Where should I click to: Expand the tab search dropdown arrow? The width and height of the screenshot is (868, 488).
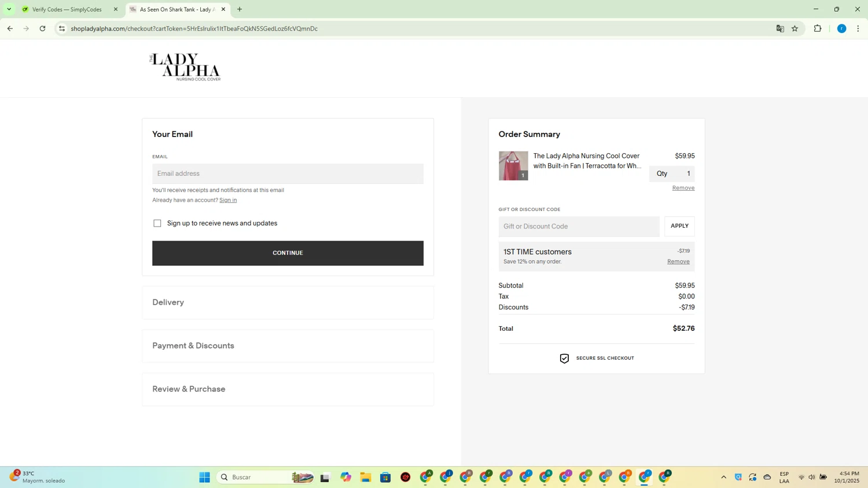(x=9, y=9)
